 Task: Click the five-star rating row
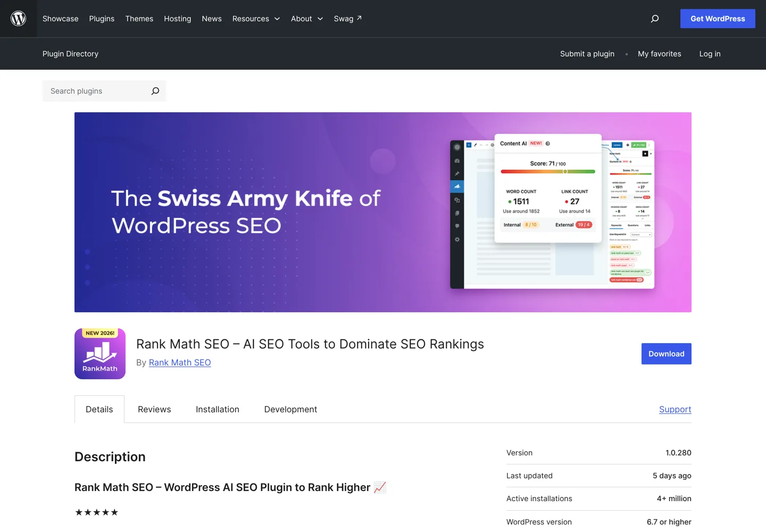click(96, 512)
